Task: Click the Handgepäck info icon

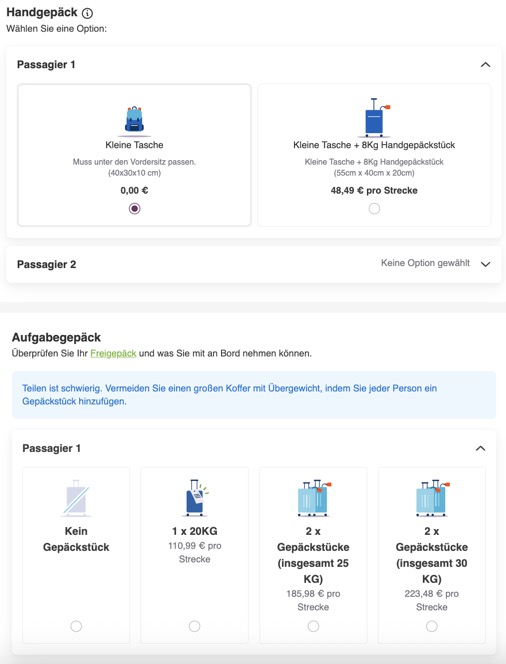Action: pyautogui.click(x=87, y=13)
